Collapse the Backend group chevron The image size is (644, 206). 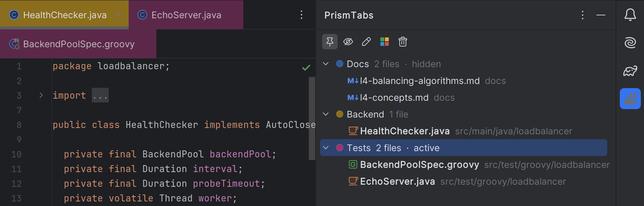(x=326, y=114)
